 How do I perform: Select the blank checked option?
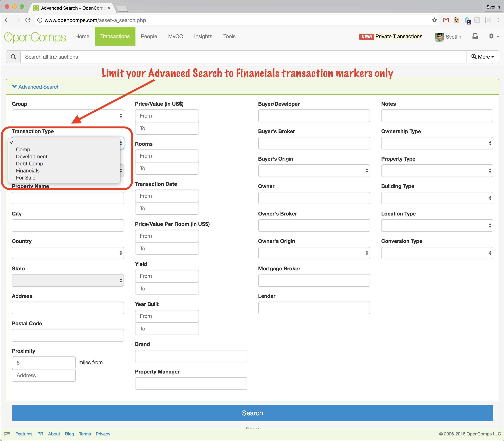[64, 142]
